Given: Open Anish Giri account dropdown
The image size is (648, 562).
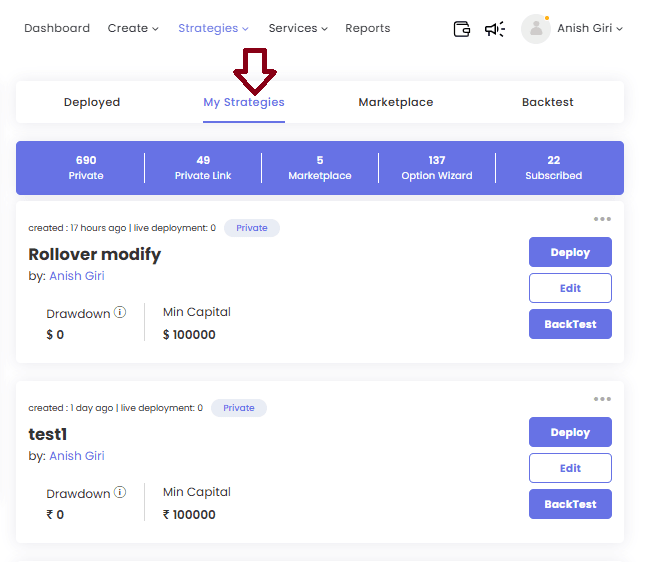Looking at the screenshot, I should [590, 28].
